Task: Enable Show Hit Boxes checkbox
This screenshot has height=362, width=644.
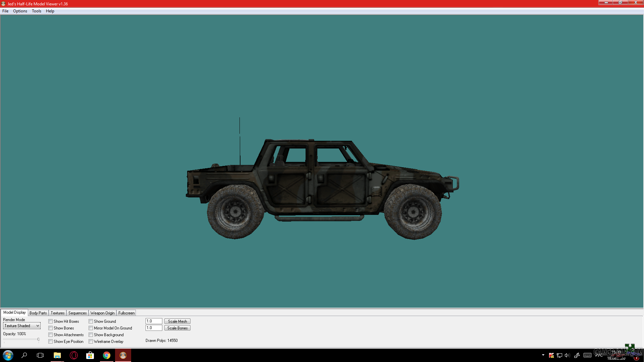Action: point(50,321)
